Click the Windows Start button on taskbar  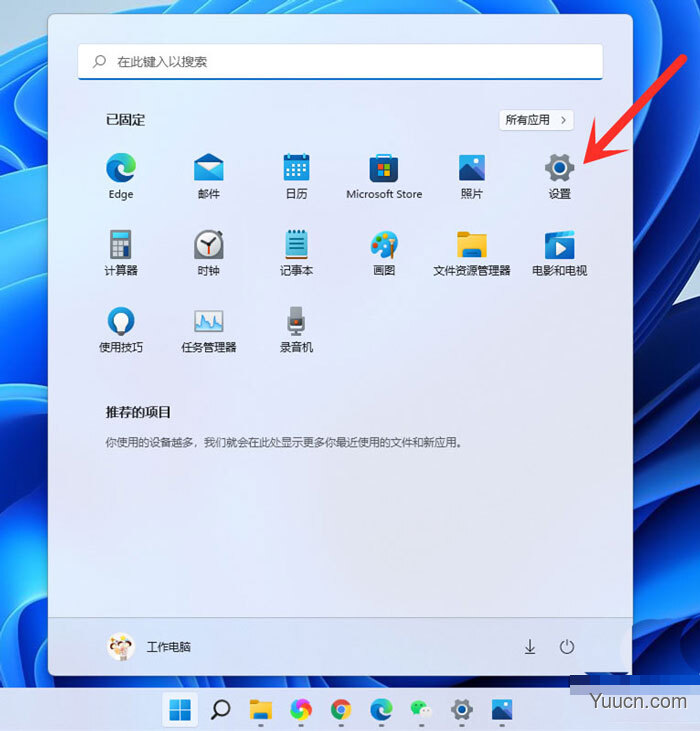(x=180, y=710)
